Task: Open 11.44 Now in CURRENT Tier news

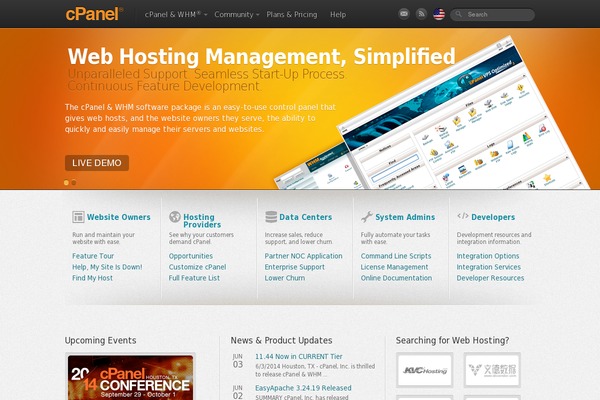Action: [298, 356]
